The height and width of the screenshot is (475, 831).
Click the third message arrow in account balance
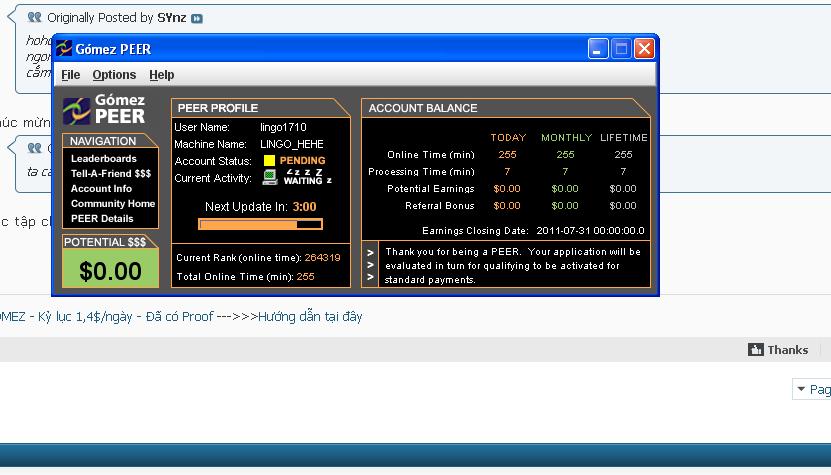370,277
